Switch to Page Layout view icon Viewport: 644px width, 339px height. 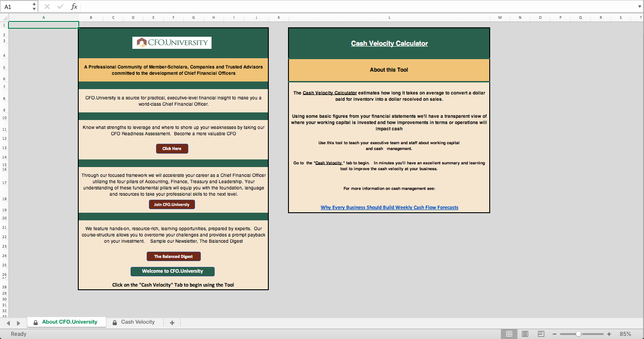click(525, 334)
